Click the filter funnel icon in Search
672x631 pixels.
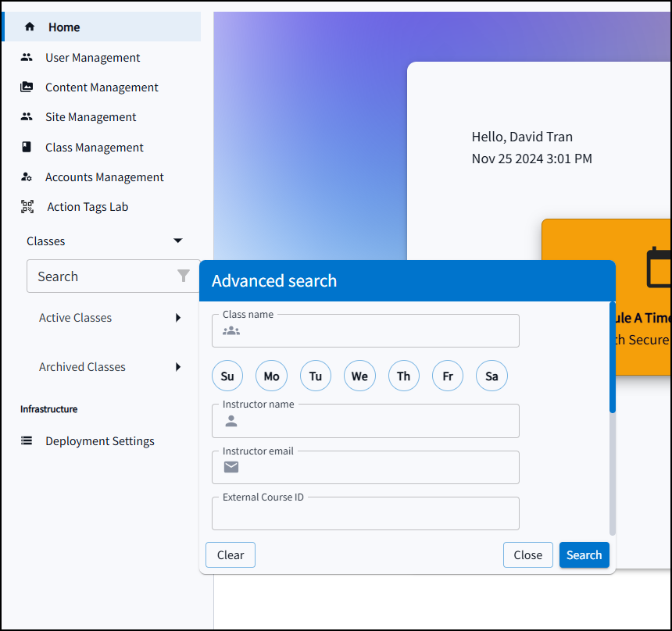[x=184, y=276]
